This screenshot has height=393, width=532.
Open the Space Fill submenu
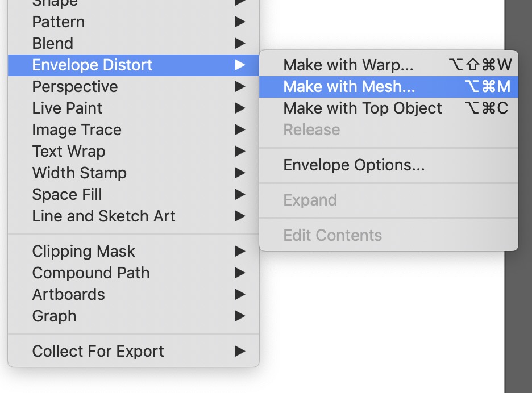[67, 195]
